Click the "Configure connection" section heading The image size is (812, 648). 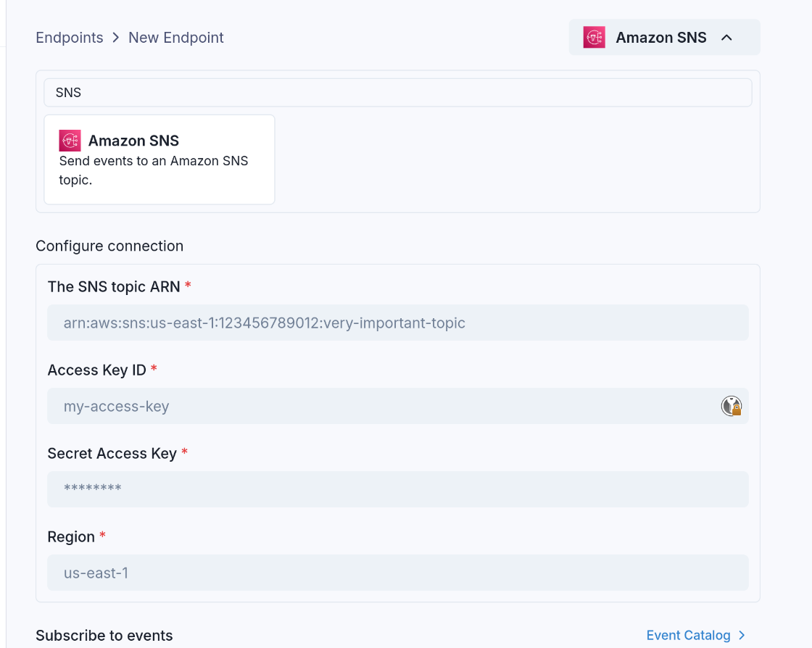click(109, 246)
